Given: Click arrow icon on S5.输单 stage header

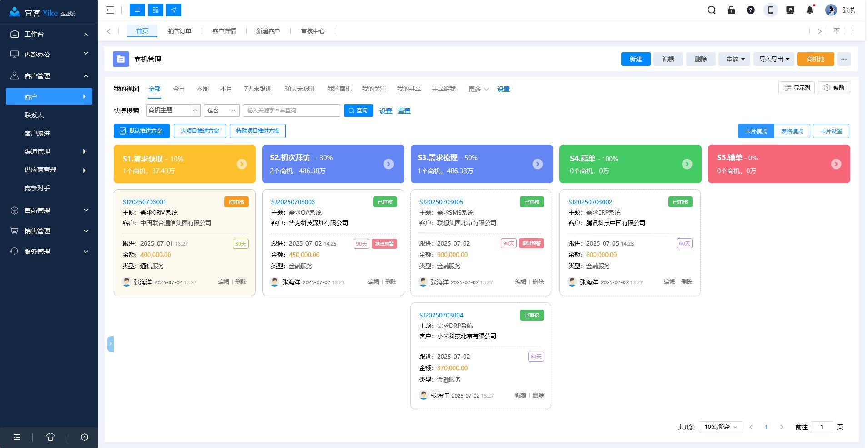Looking at the screenshot, I should pos(836,164).
